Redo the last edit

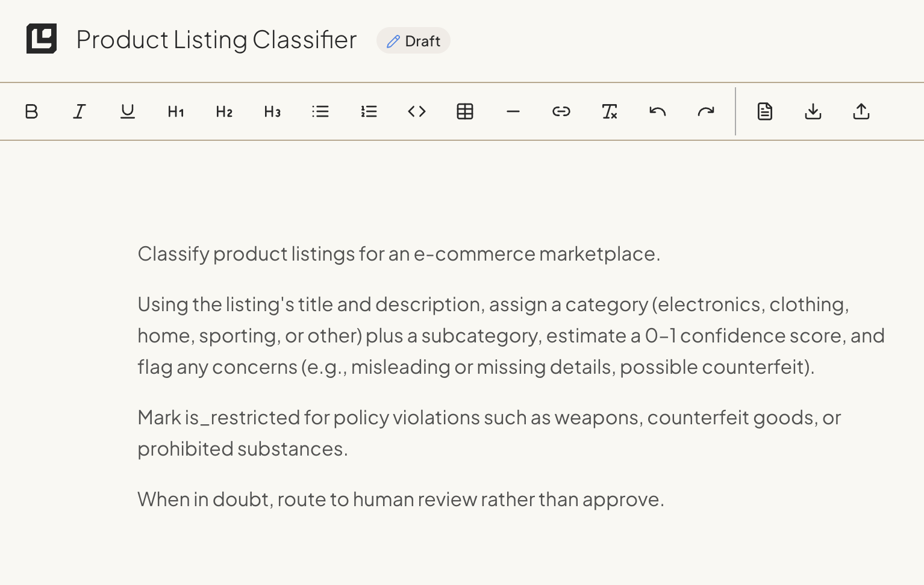705,111
